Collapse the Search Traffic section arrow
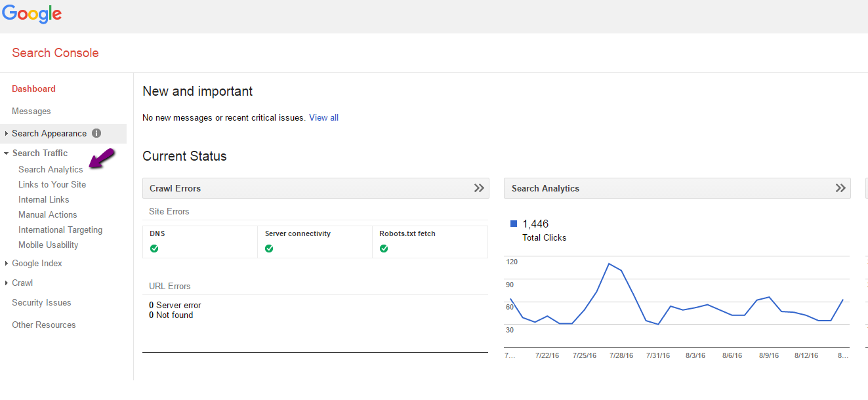The width and height of the screenshot is (868, 400). click(x=7, y=153)
